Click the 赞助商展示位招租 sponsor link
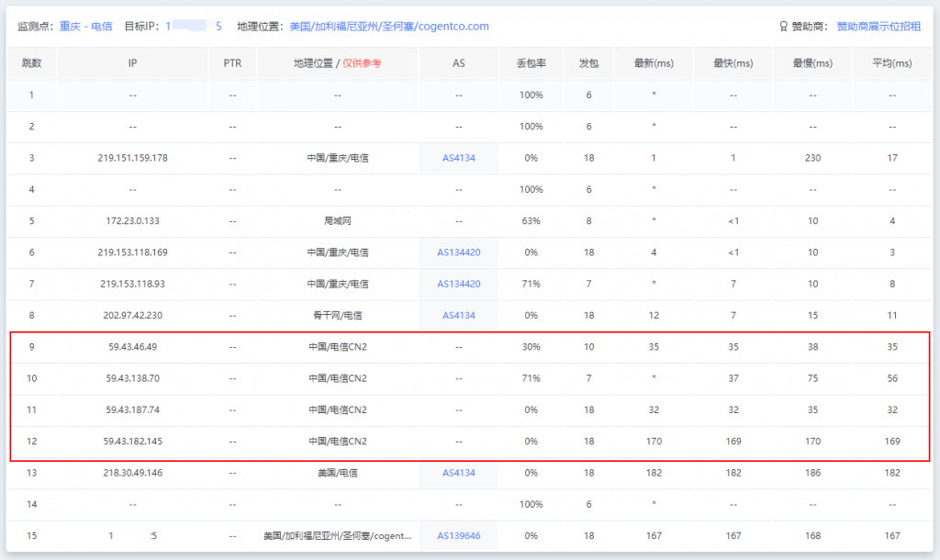Image resolution: width=940 pixels, height=560 pixels. [x=878, y=27]
